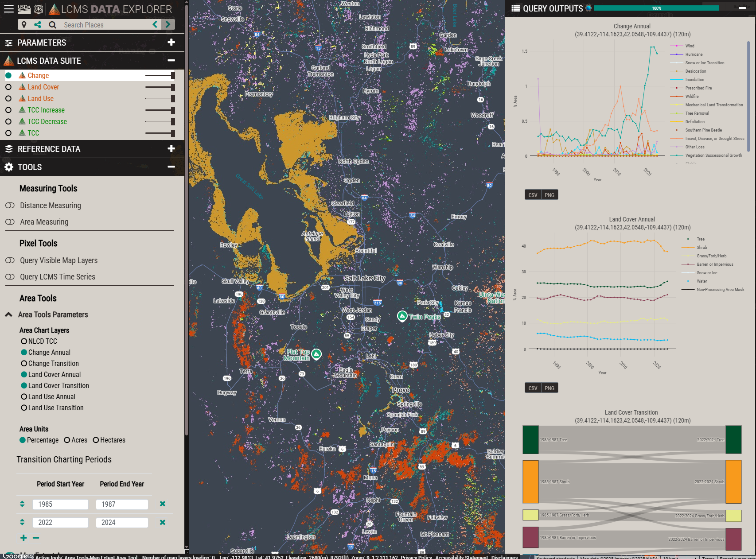This screenshot has height=559, width=756.
Task: Turn on the Query LCMS Time Series toggle
Action: coord(10,276)
